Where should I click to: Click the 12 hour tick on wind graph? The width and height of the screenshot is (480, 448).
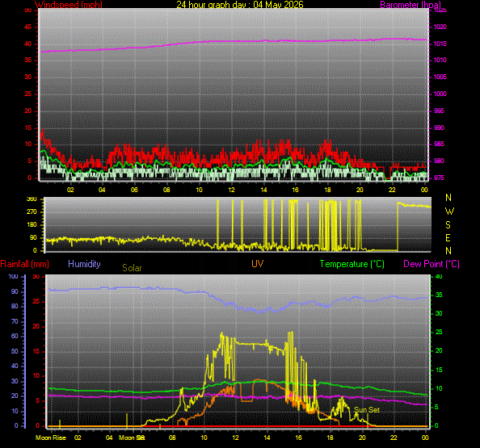231,190
